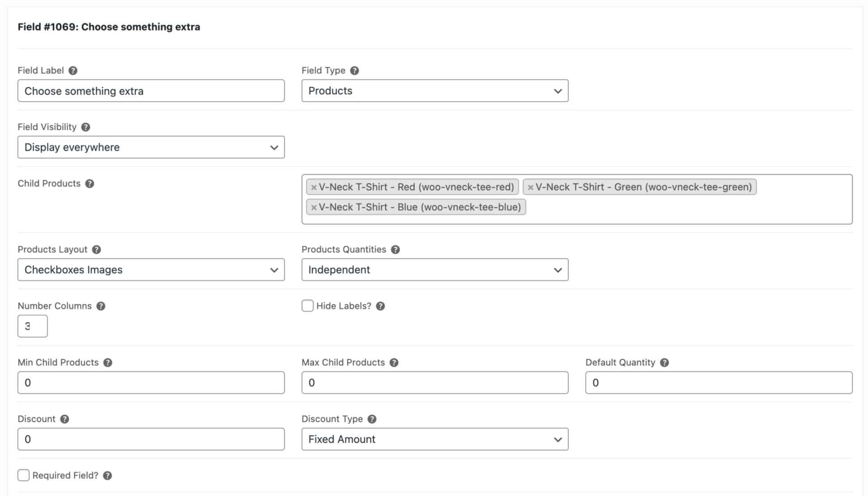This screenshot has height=496, width=868.
Task: Remove V-Neck T-Shirt Red from child products
Action: pos(314,187)
